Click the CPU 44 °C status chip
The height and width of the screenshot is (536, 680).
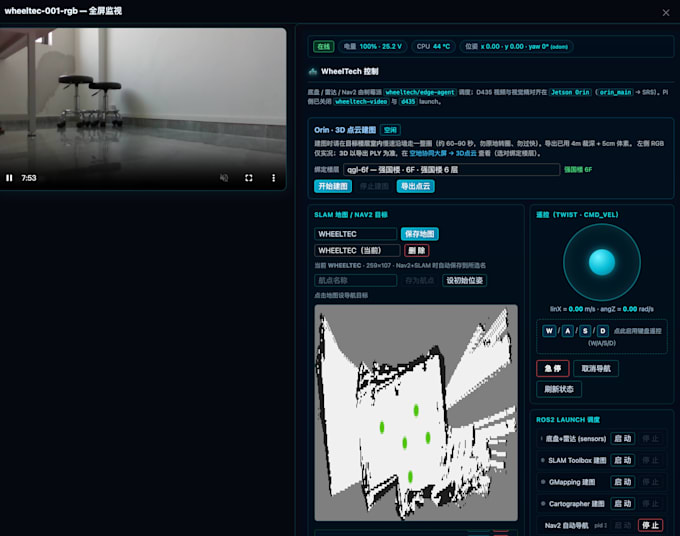coord(433,46)
